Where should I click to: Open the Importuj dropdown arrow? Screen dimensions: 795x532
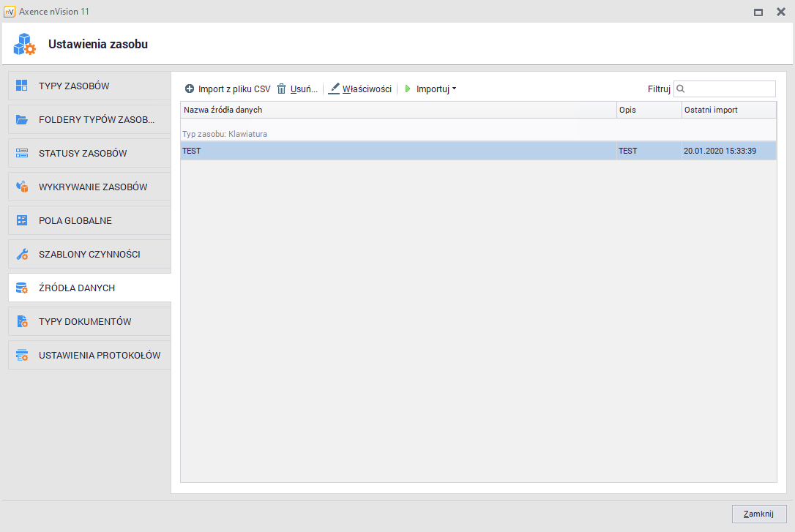coord(455,89)
